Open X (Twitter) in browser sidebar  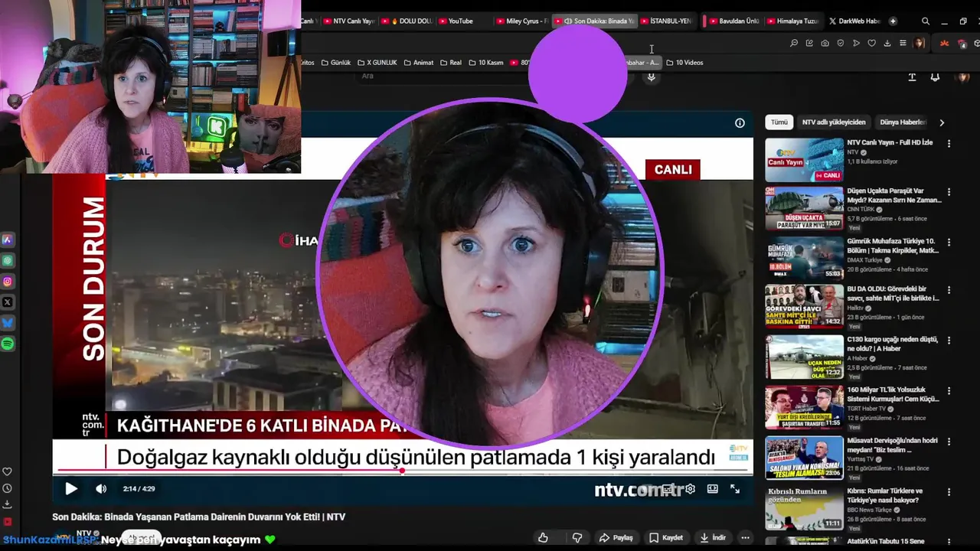[8, 302]
